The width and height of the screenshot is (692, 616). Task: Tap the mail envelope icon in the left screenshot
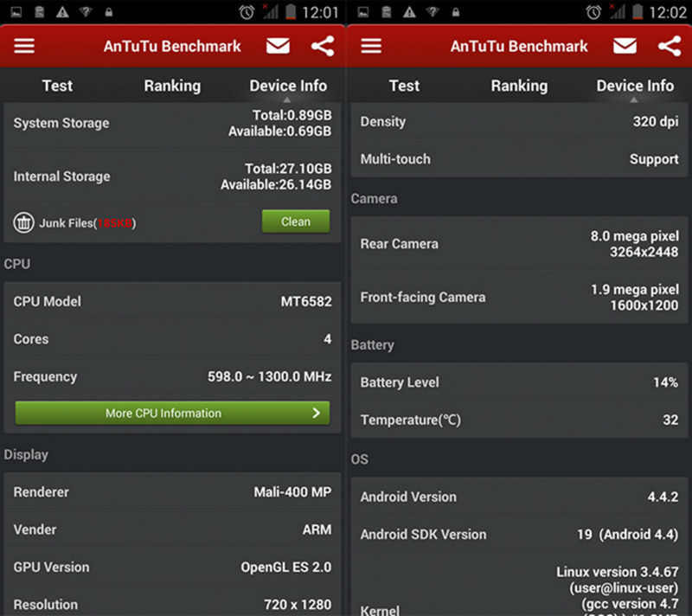(x=278, y=46)
